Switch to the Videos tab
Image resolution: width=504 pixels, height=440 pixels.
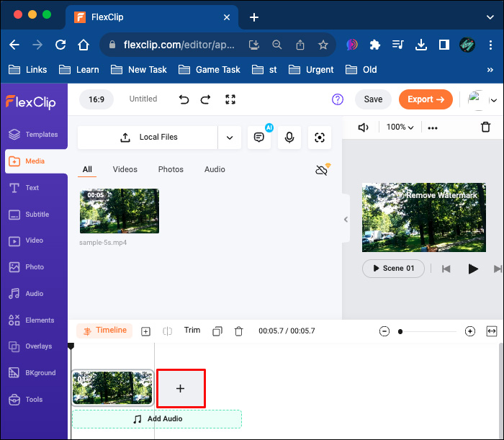pos(125,169)
